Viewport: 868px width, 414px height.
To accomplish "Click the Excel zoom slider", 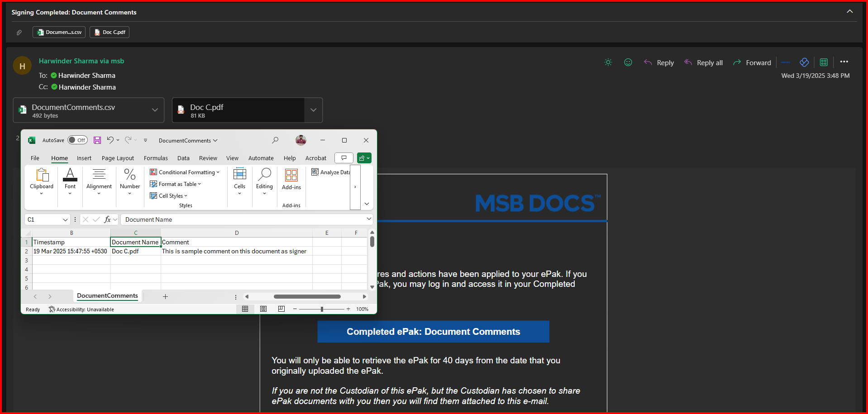I will pos(322,309).
